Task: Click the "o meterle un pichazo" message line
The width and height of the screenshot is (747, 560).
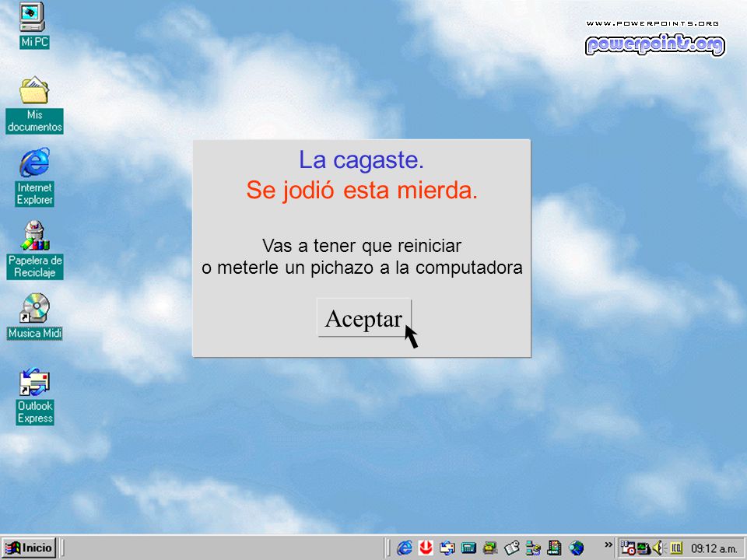Action: (x=362, y=268)
